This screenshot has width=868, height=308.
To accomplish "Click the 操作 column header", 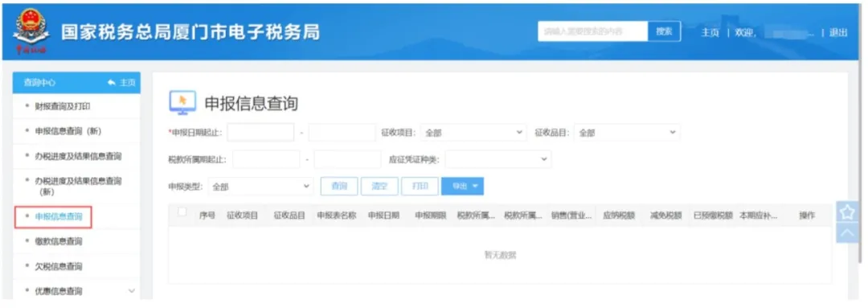I will [807, 216].
